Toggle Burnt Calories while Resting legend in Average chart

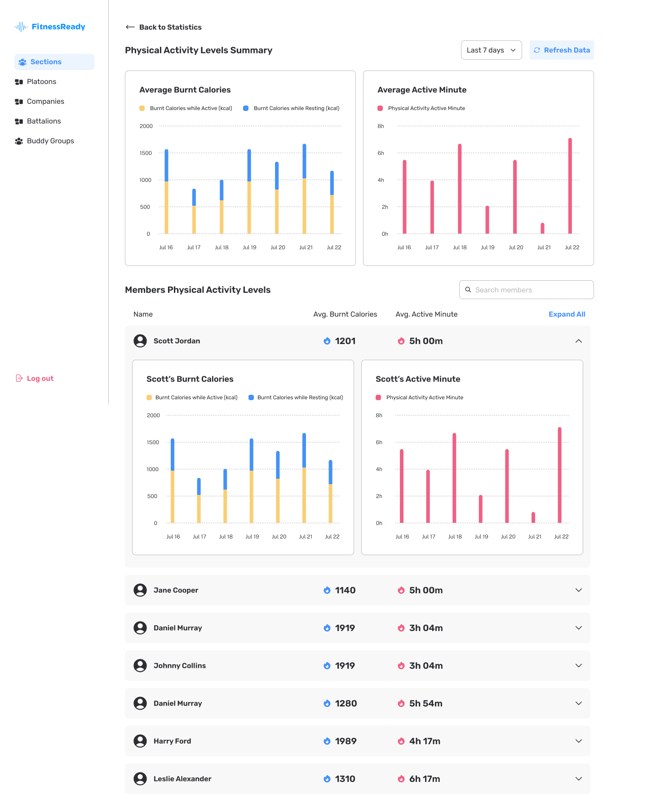click(x=291, y=108)
